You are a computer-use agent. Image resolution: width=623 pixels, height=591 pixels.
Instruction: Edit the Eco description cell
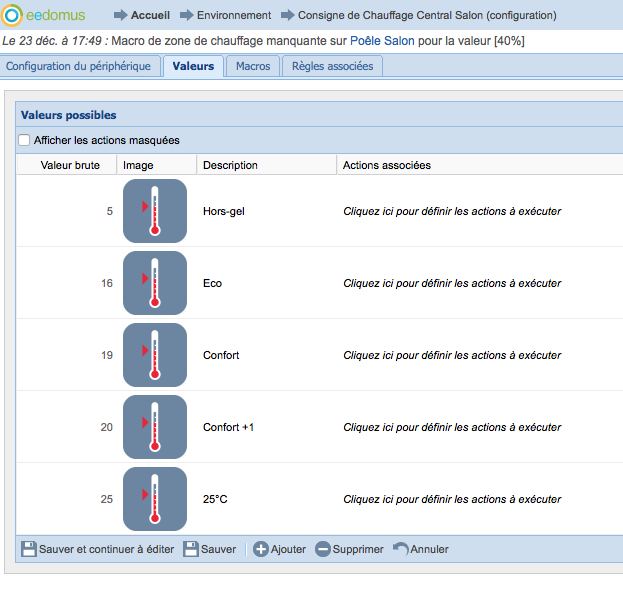[x=213, y=283]
